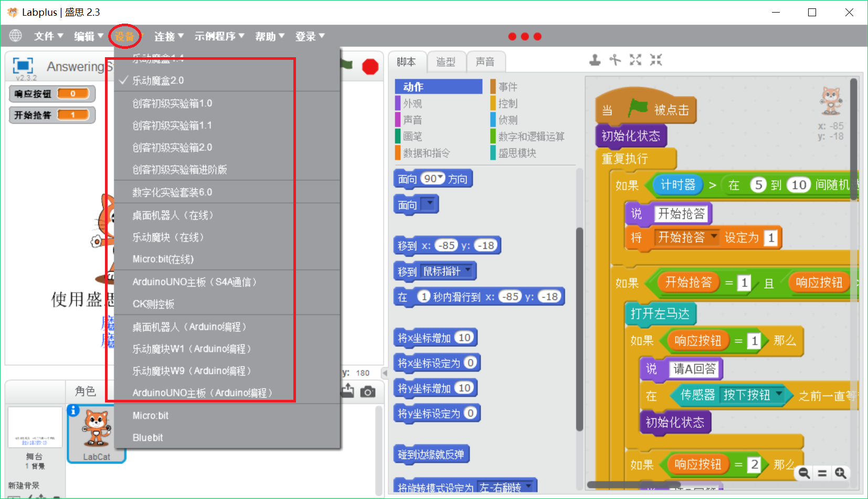The width and height of the screenshot is (868, 499).
Task: Select the scissors delete tool icon
Action: 615,60
